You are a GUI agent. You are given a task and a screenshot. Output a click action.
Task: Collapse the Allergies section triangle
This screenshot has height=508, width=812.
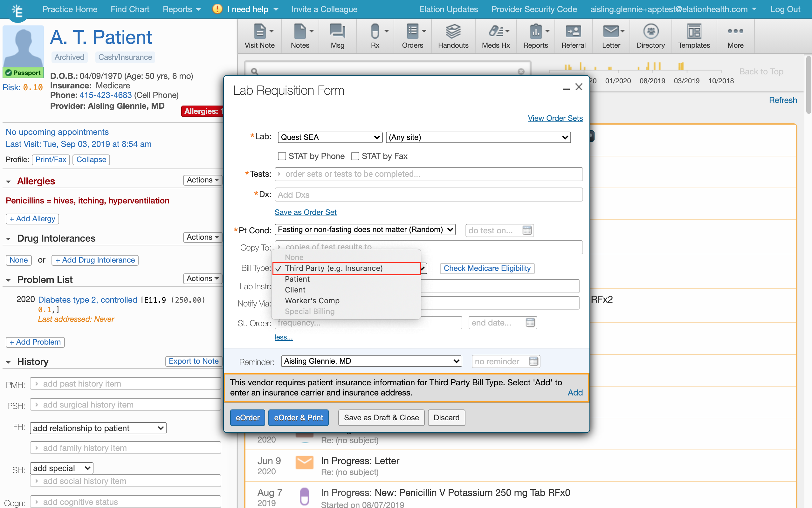pyautogui.click(x=8, y=182)
